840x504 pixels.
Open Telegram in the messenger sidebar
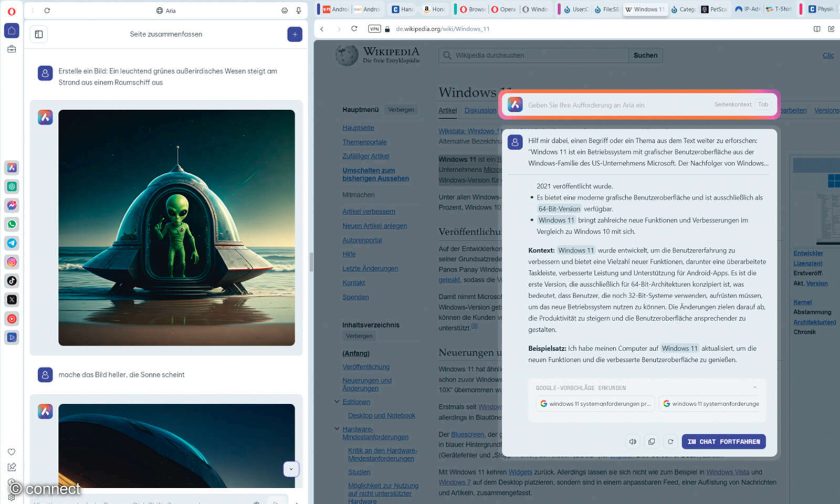[12, 243]
